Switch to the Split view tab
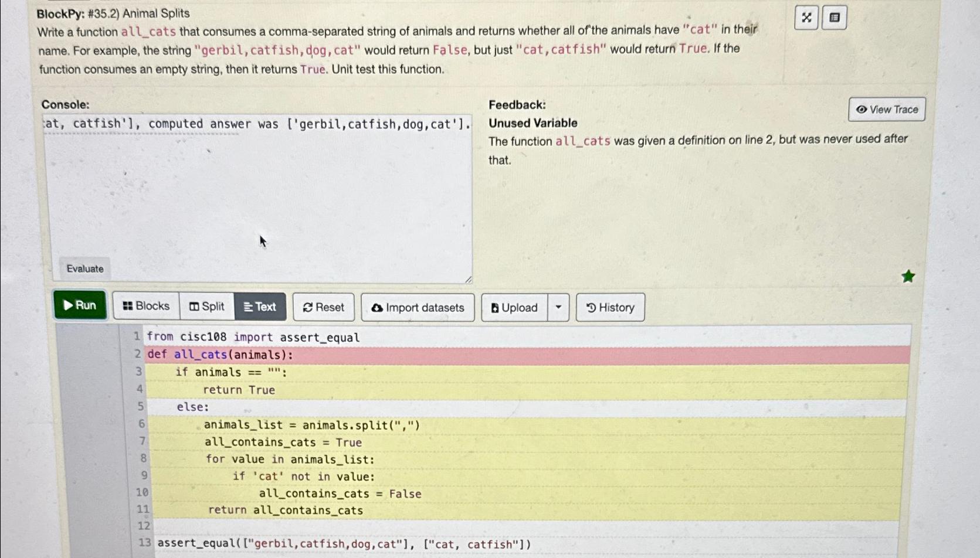Screen dimensions: 980x558 [x=206, y=305]
